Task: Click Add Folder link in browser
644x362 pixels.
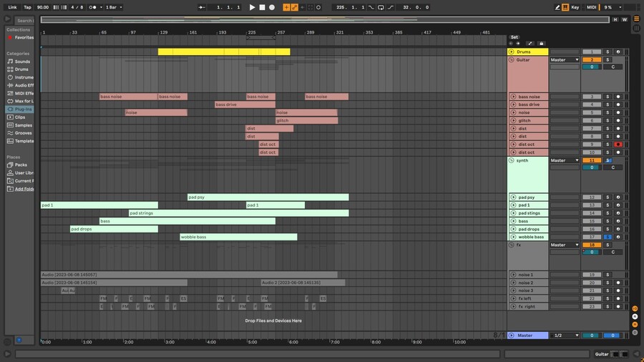Action: click(x=24, y=189)
